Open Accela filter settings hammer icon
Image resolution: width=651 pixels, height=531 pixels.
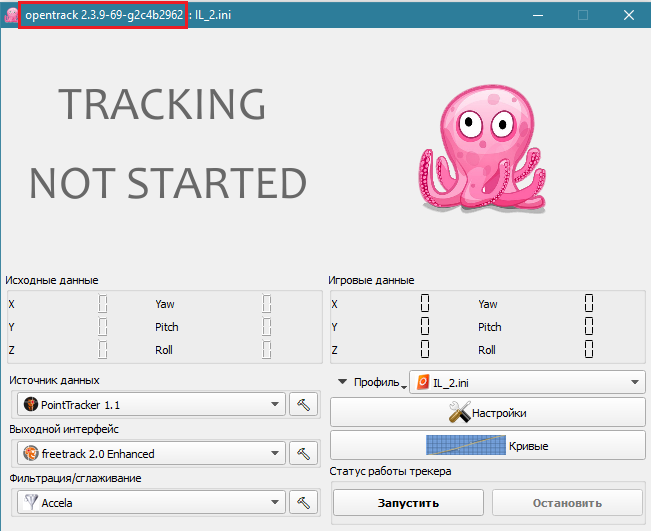tap(303, 502)
